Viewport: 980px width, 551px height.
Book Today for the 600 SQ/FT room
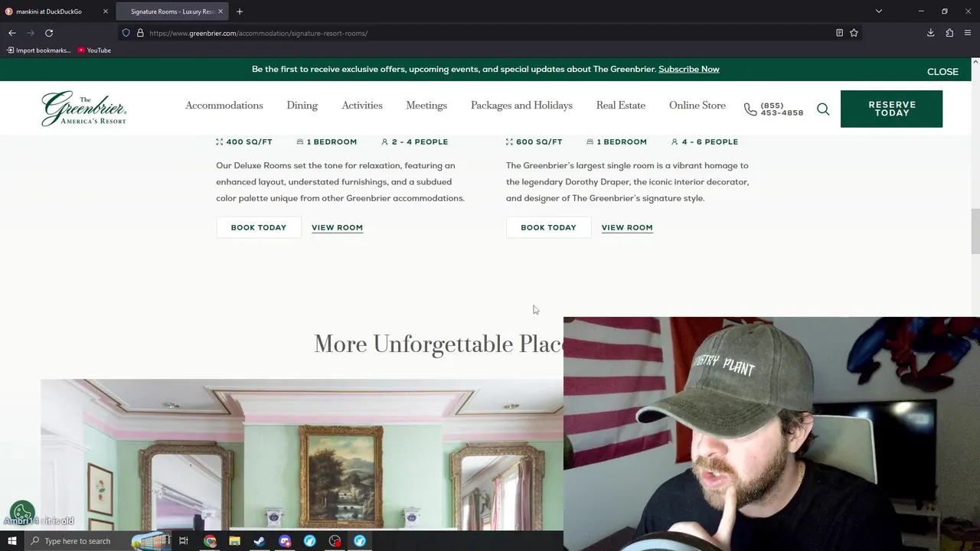point(548,227)
